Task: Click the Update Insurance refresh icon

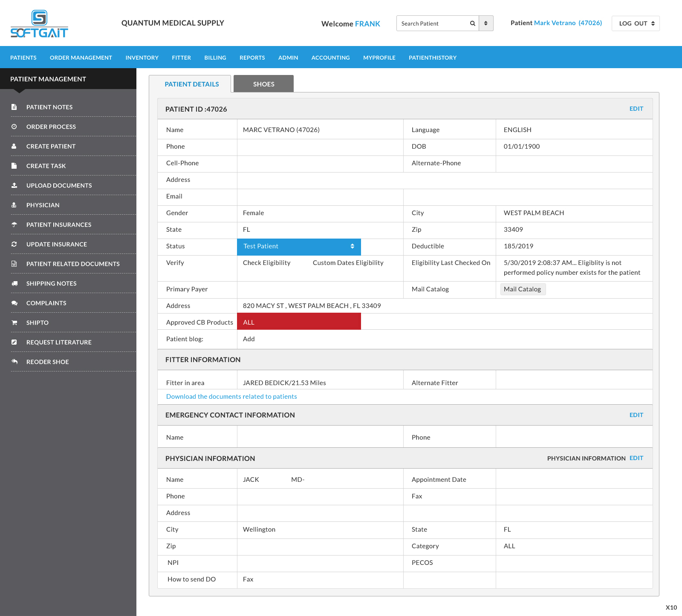Action: click(14, 245)
